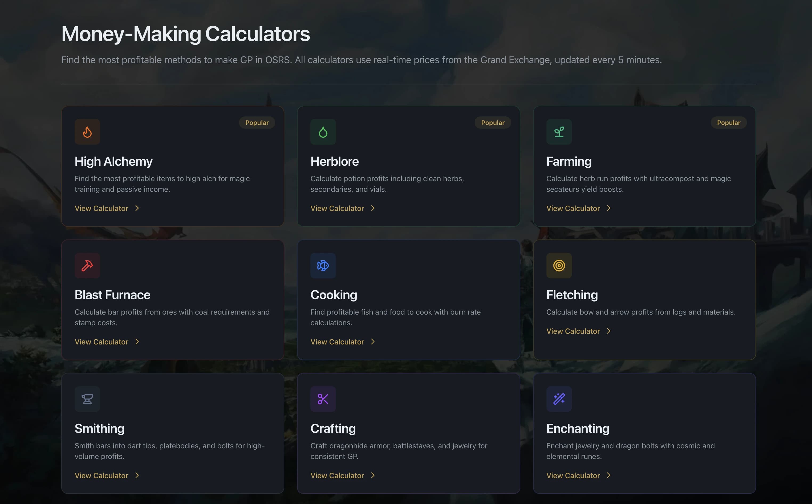Open the Crafting calculator
The width and height of the screenshot is (812, 504).
[337, 475]
